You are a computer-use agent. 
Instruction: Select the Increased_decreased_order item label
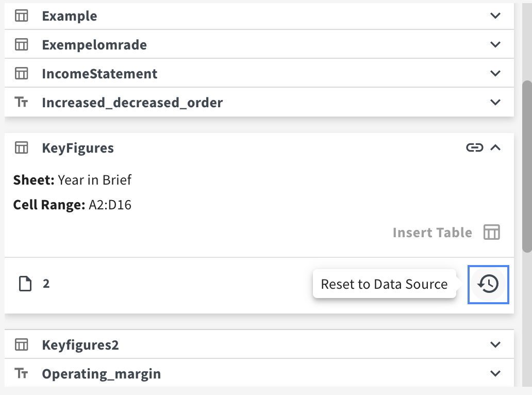click(132, 103)
